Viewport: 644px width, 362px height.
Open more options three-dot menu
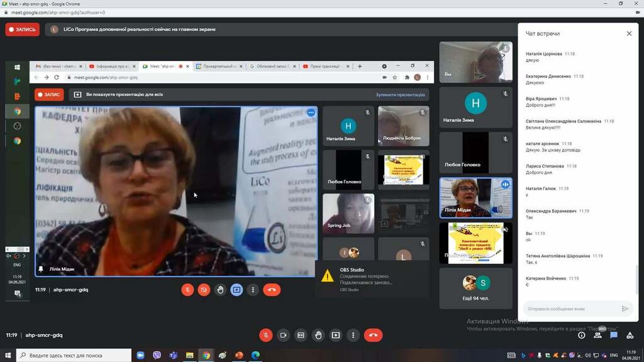[x=353, y=335]
